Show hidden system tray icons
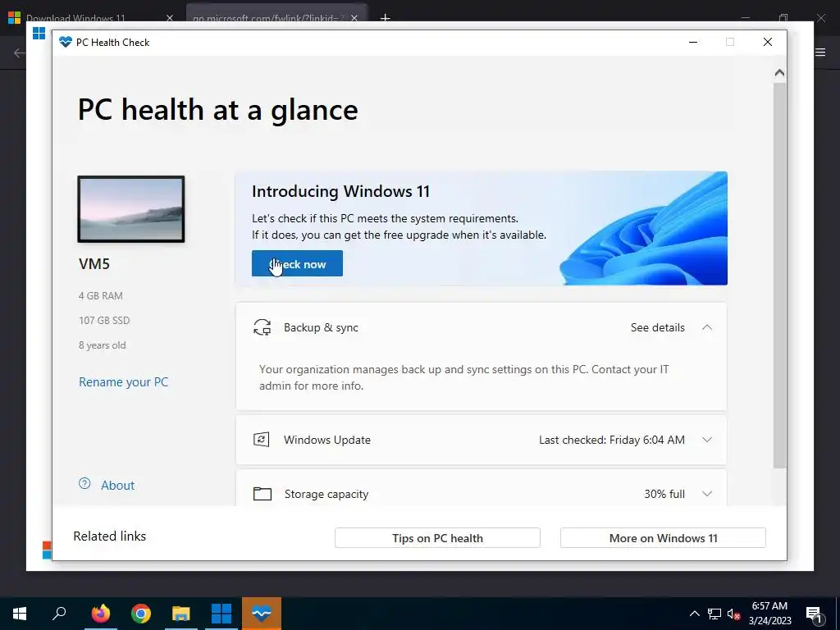840x630 pixels. tap(694, 614)
